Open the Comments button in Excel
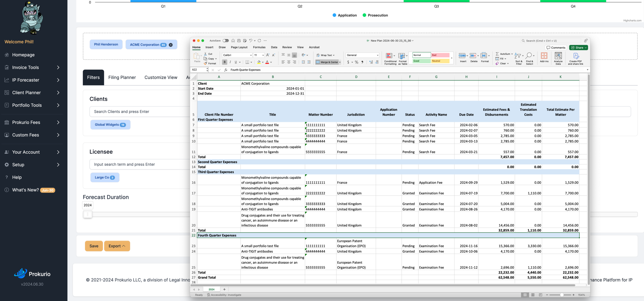This screenshot has height=301, width=644. 556,48
